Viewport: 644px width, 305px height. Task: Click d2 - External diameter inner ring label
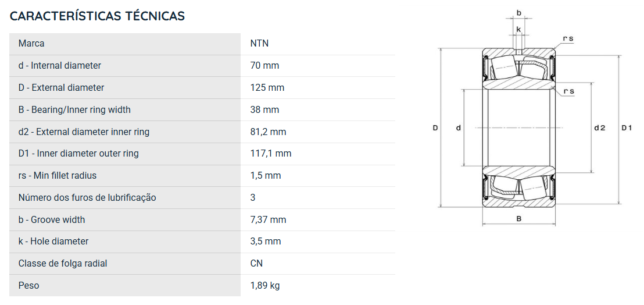click(x=84, y=132)
